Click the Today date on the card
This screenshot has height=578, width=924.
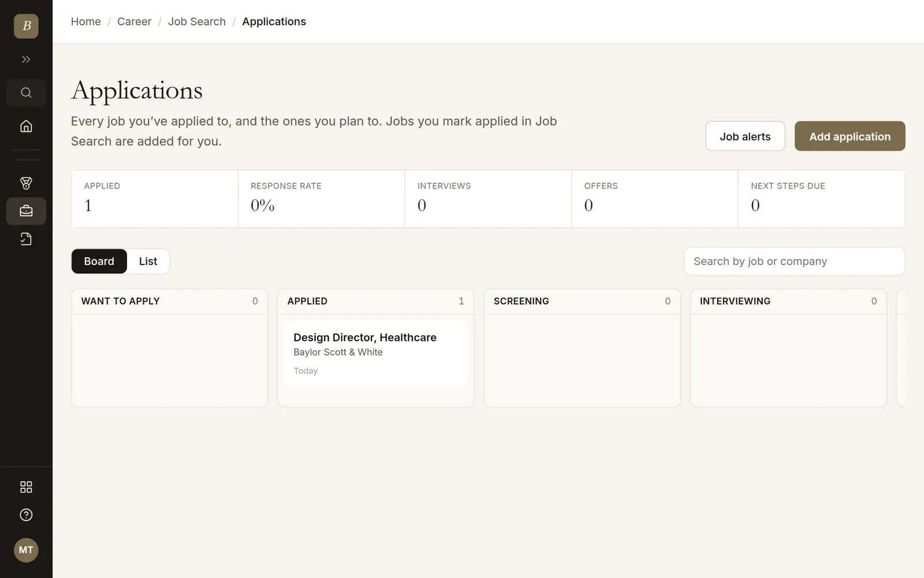(305, 370)
